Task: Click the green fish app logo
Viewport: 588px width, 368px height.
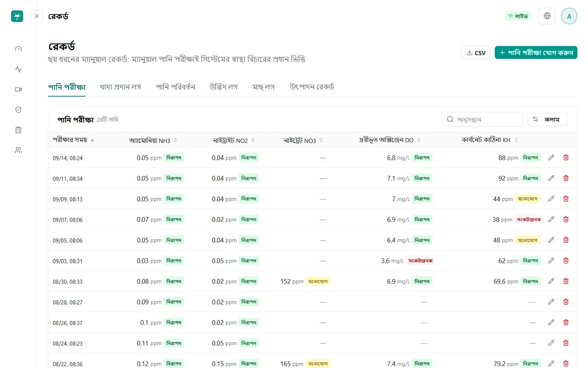Action: 17,16
